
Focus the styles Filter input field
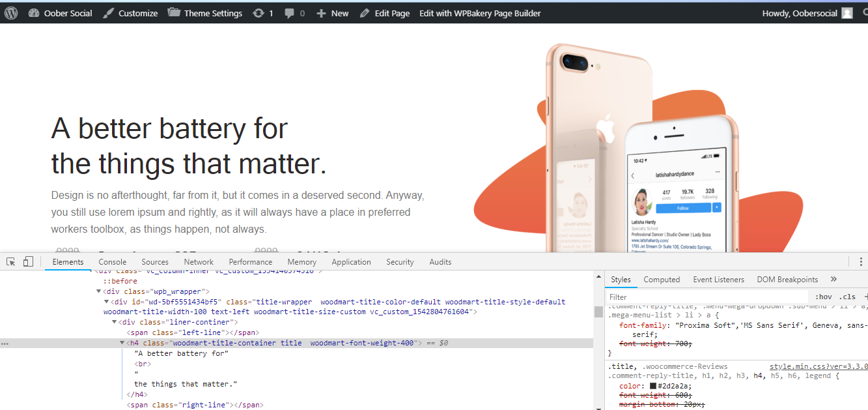[707, 297]
